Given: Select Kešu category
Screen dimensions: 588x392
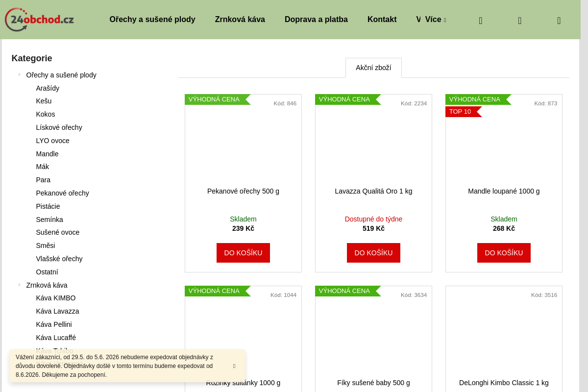Looking at the screenshot, I should click(x=44, y=101).
